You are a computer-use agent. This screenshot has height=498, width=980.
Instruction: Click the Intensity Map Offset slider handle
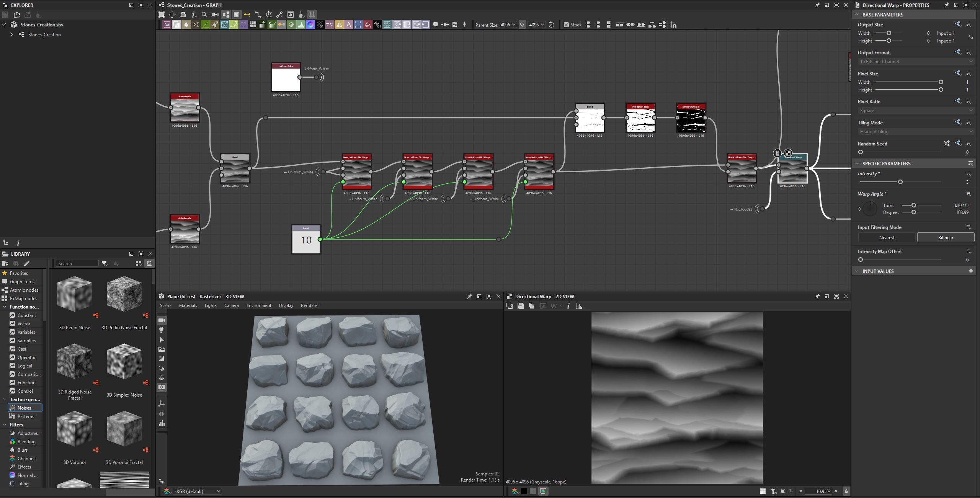(861, 260)
